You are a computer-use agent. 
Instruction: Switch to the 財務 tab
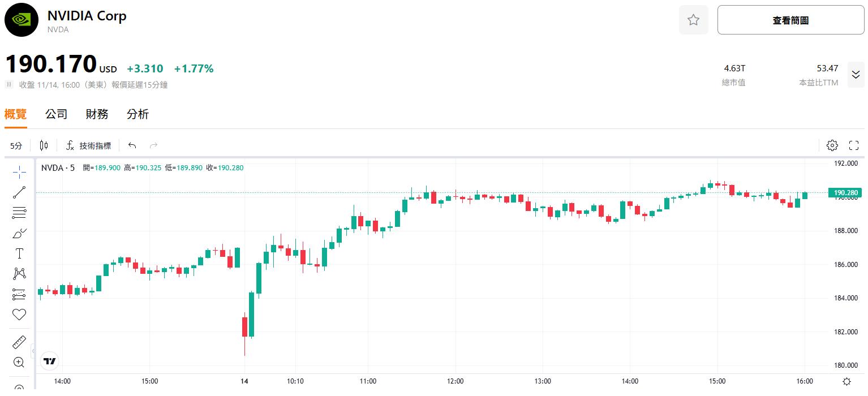(97, 114)
